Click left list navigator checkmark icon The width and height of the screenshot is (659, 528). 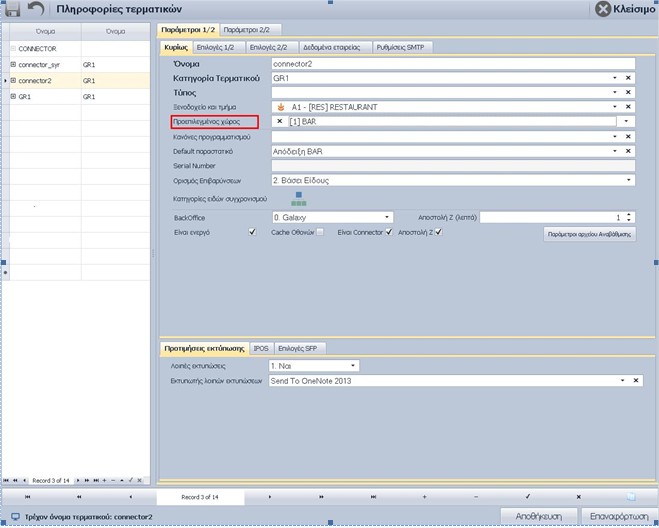point(131,480)
